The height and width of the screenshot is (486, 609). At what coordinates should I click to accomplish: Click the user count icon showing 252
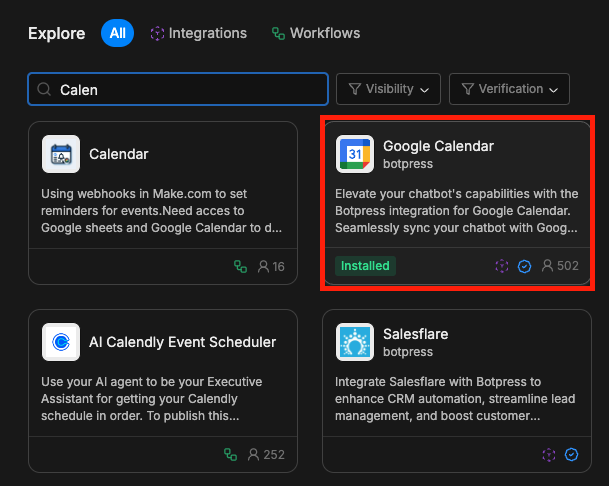[254, 455]
